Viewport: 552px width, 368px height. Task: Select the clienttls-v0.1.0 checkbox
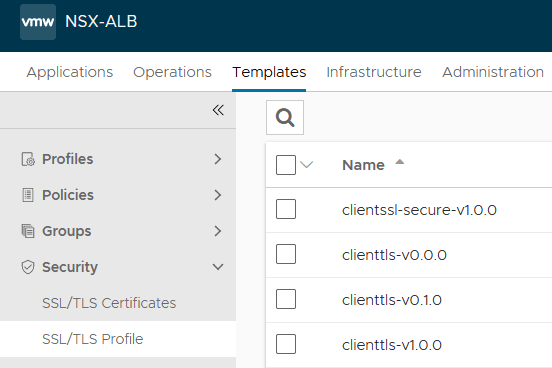point(286,299)
